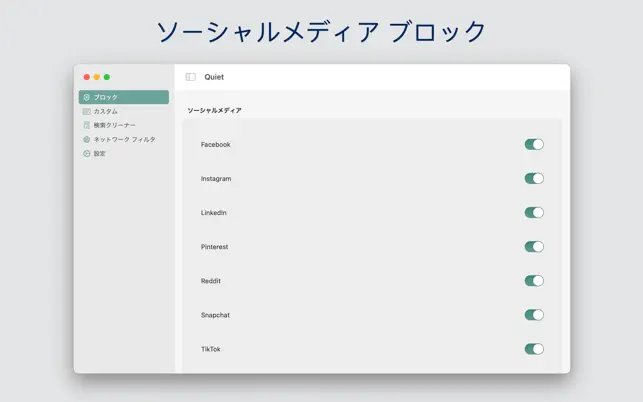Viewport: 643px width, 402px height.
Task: Close the window with red button
Action: tap(87, 77)
